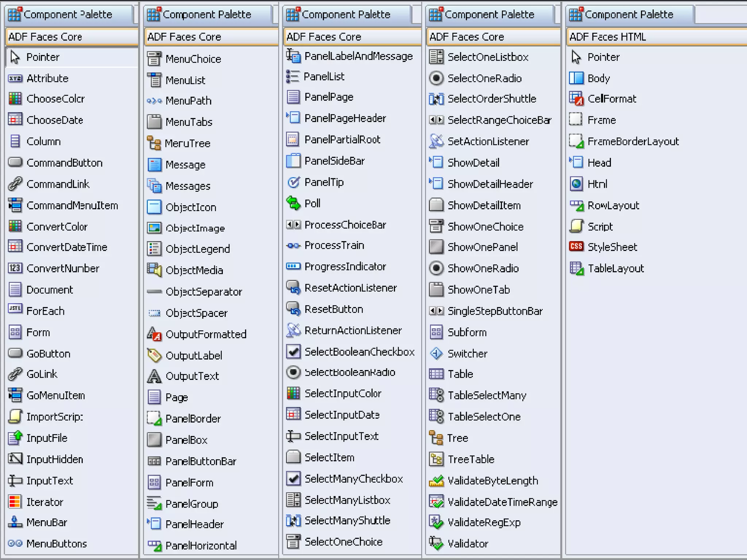Click the rightmost Component Palette tab
This screenshot has width=747, height=560.
[x=629, y=15]
